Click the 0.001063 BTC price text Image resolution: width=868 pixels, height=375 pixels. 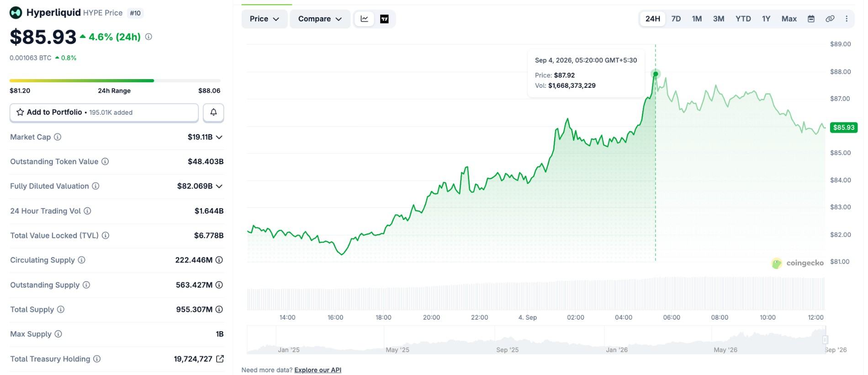[x=31, y=58]
